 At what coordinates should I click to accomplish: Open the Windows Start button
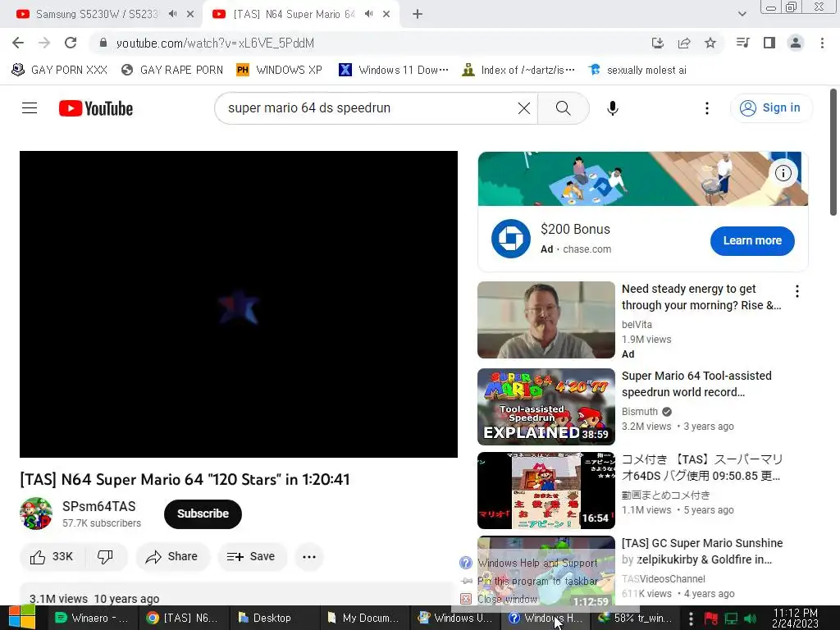point(21,618)
